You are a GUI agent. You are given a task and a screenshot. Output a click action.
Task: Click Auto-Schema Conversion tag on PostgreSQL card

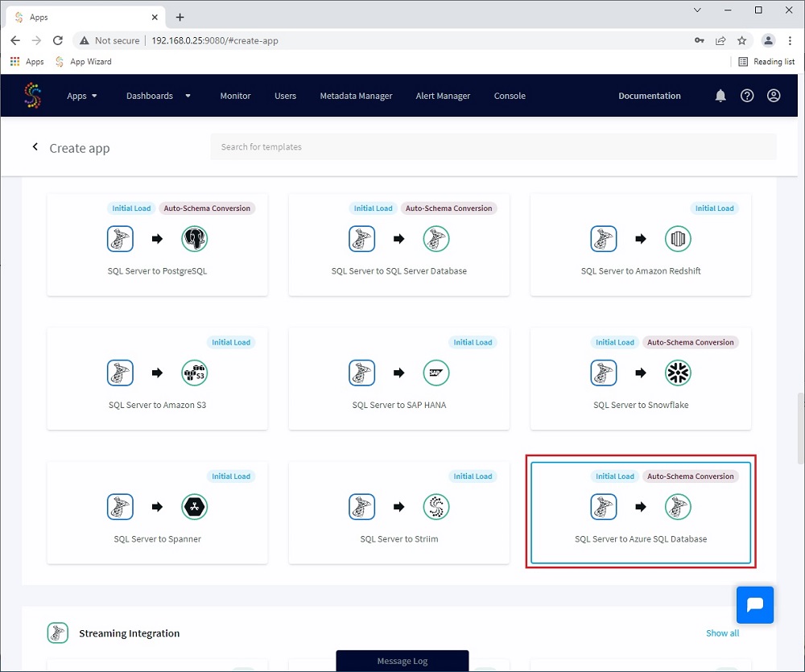point(207,208)
